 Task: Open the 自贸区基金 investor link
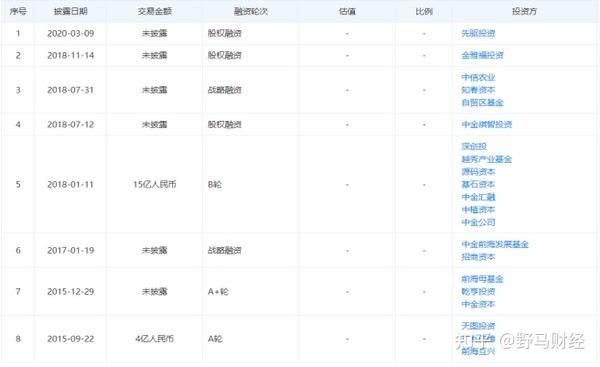(482, 103)
